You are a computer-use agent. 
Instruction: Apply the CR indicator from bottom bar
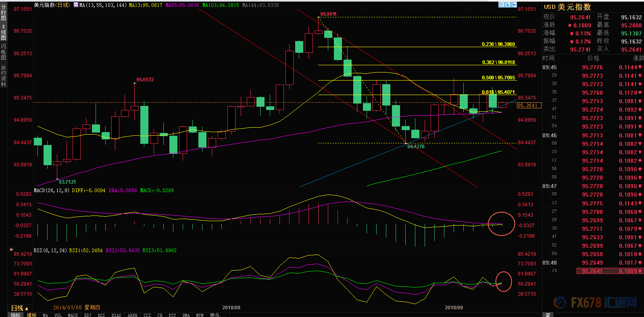click(160, 315)
